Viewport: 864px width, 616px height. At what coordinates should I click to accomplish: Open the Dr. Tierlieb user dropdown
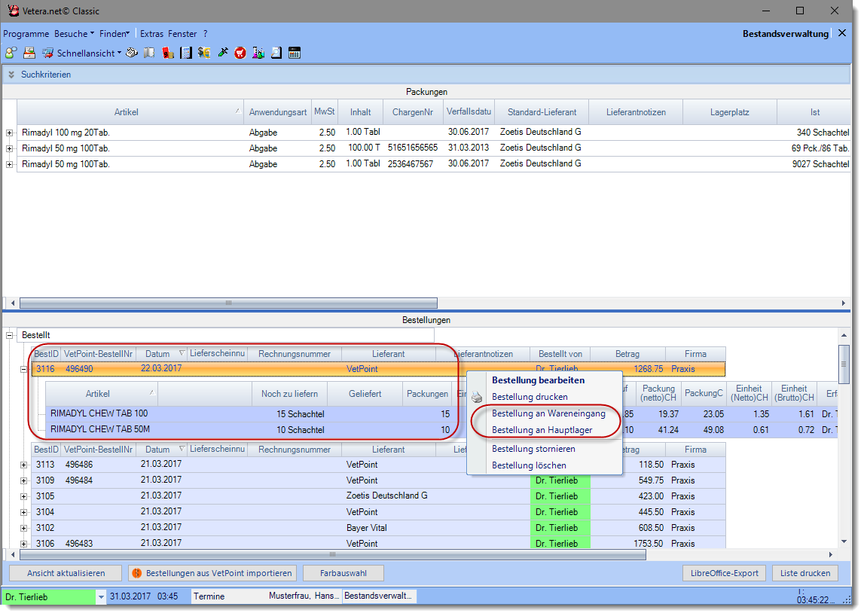(101, 596)
